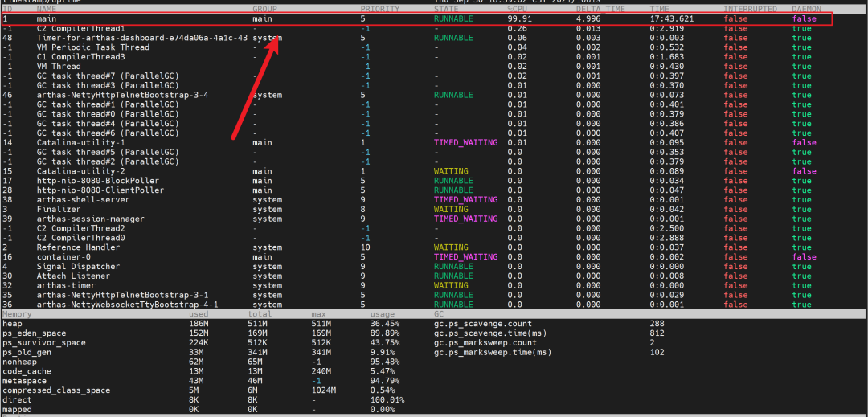The height and width of the screenshot is (417, 868).
Task: Select the 99.91 CPU value of main thread
Action: [520, 18]
